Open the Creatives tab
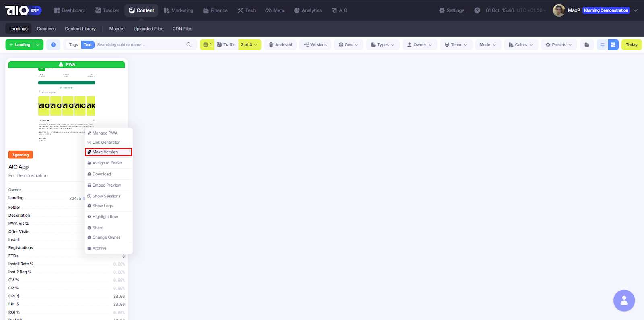 point(46,29)
